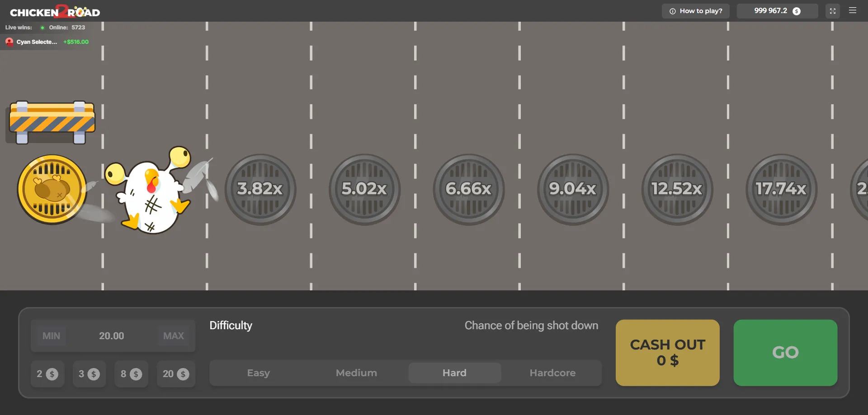Image resolution: width=868 pixels, height=415 pixels.
Task: Select Easy difficulty
Action: click(x=258, y=373)
